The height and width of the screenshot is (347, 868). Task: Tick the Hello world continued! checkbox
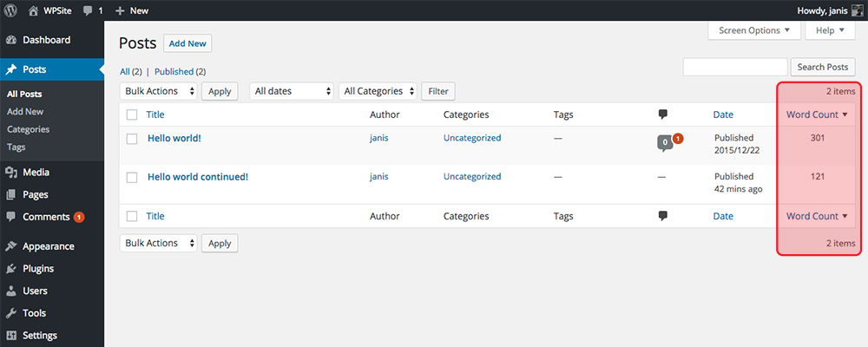[132, 177]
